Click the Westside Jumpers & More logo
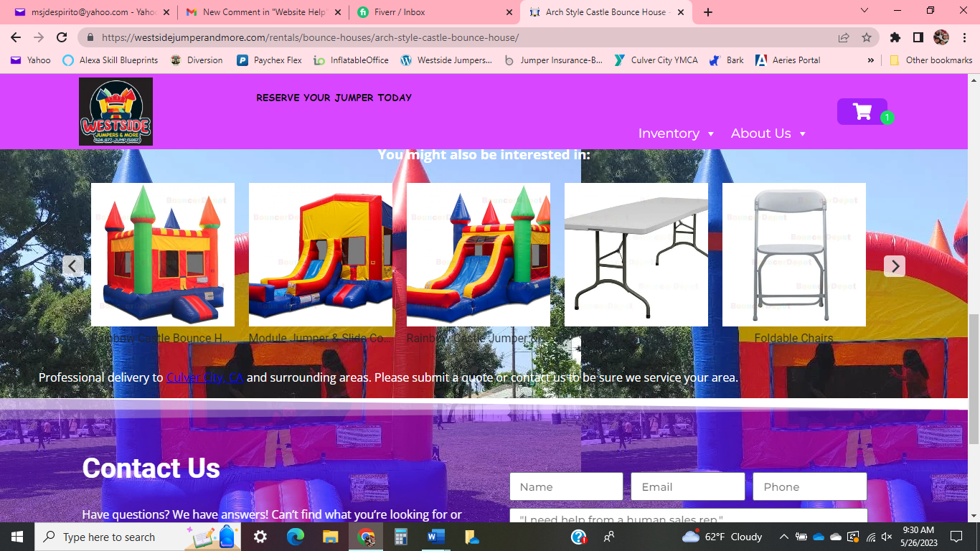Image resolution: width=980 pixels, height=551 pixels. point(116,112)
